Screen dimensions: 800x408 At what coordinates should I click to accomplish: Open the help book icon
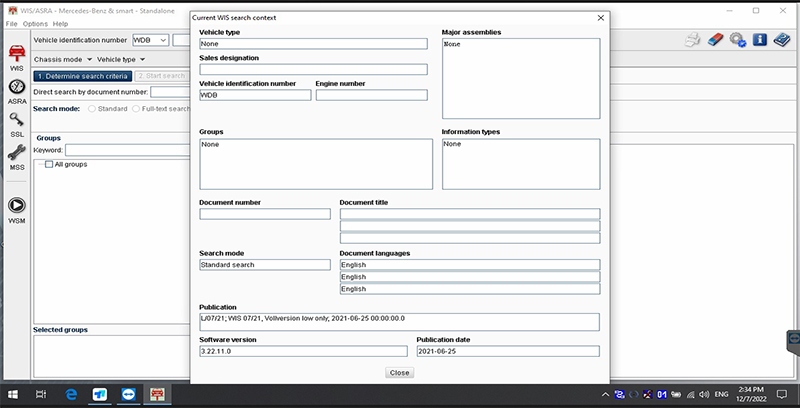pyautogui.click(x=782, y=40)
